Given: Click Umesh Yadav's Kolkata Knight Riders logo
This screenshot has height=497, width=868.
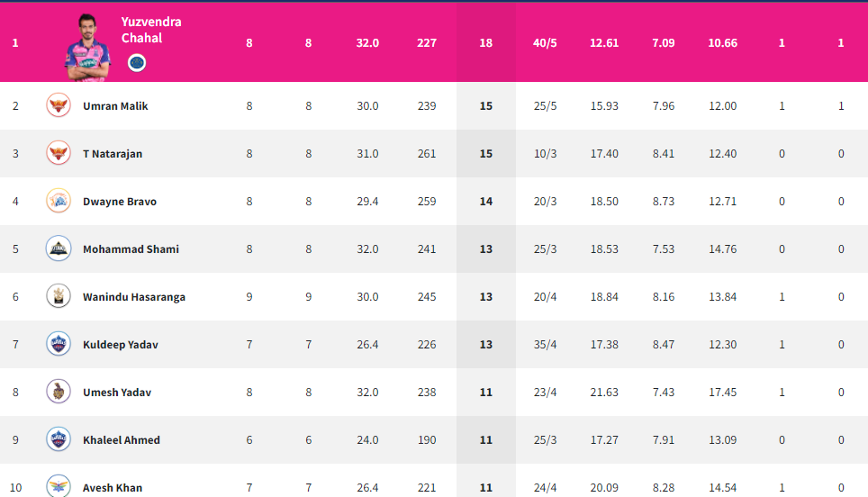Looking at the screenshot, I should pos(59,392).
